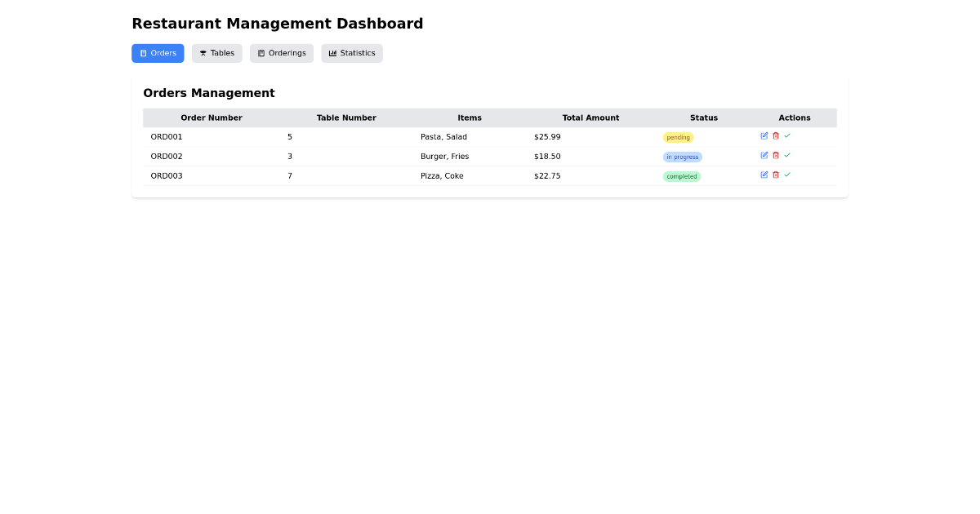Click the pending status badge on ORD001
This screenshot has height=514, width=980.
pos(678,137)
